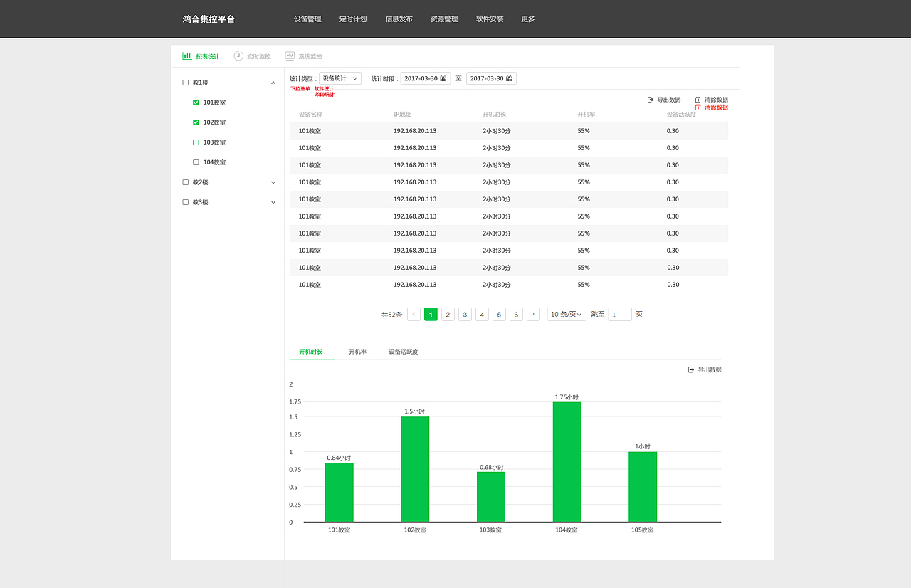Click the 实时监控 clock icon

pyautogui.click(x=238, y=56)
